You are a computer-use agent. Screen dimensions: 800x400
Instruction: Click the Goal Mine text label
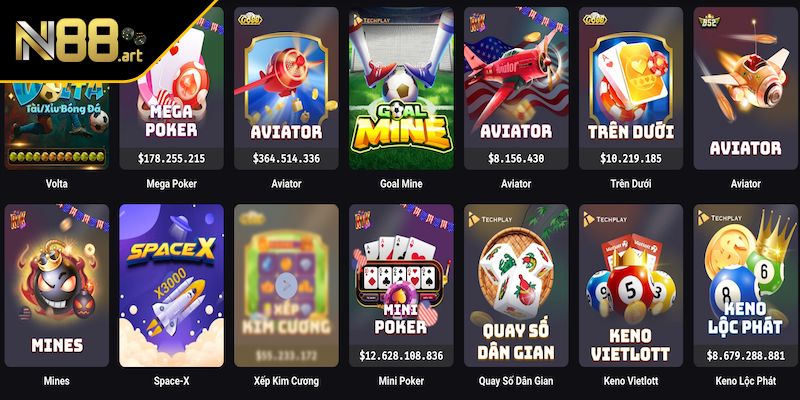401,184
